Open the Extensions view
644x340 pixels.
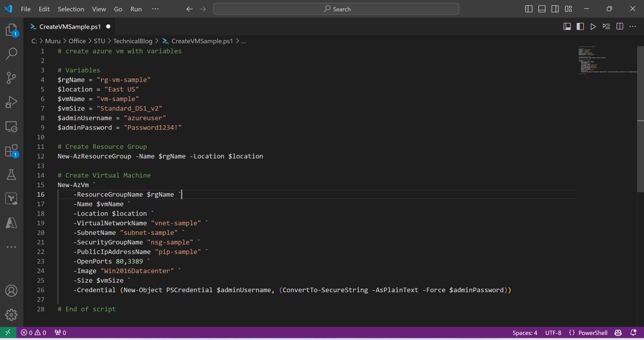11,151
